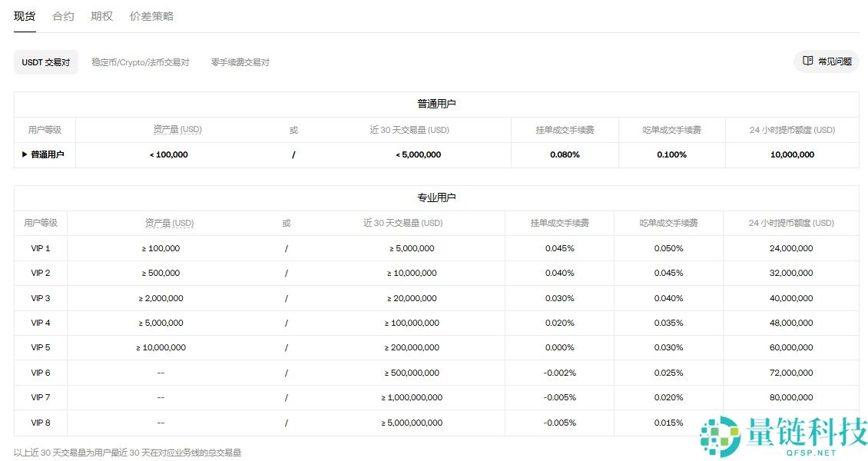Choose the 稳定币/Crypto/法币交易对 filter

140,62
